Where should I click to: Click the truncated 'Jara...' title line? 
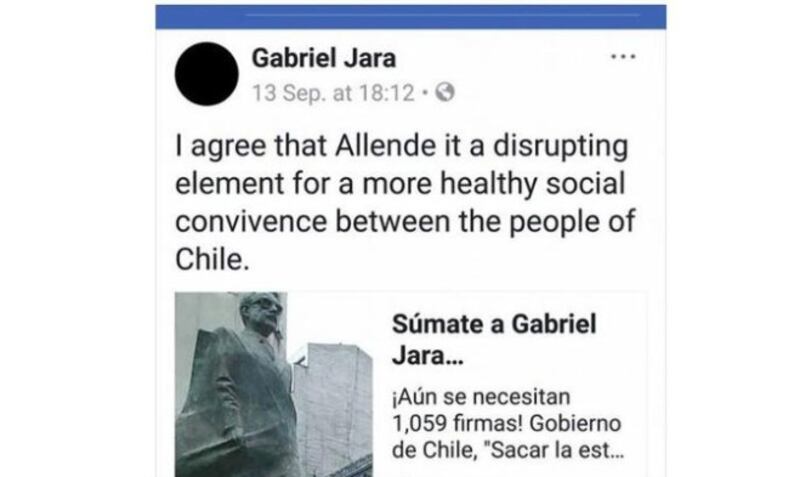tap(428, 356)
